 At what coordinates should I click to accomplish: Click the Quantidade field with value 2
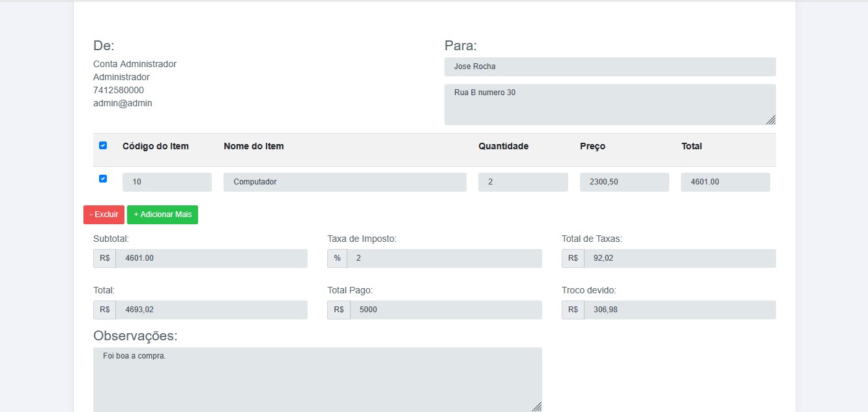pos(523,182)
